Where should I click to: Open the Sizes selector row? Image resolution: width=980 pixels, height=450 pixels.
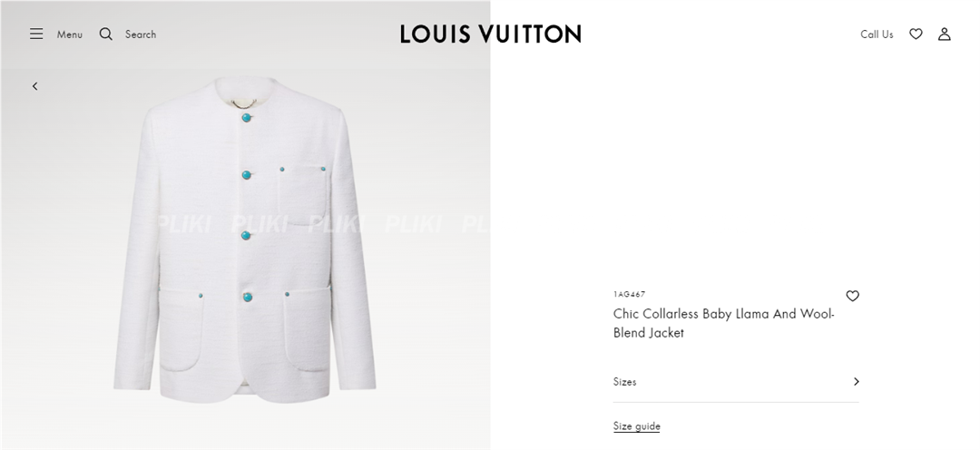coord(736,381)
